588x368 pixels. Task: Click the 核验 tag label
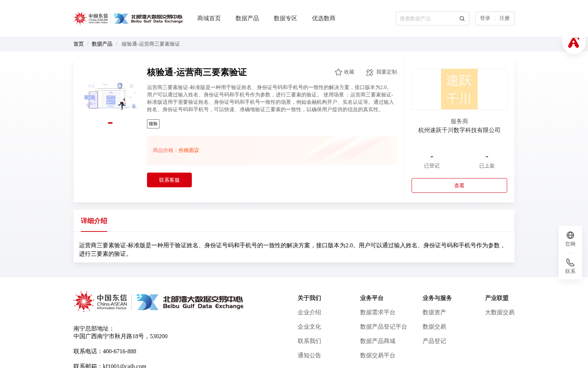point(153,124)
